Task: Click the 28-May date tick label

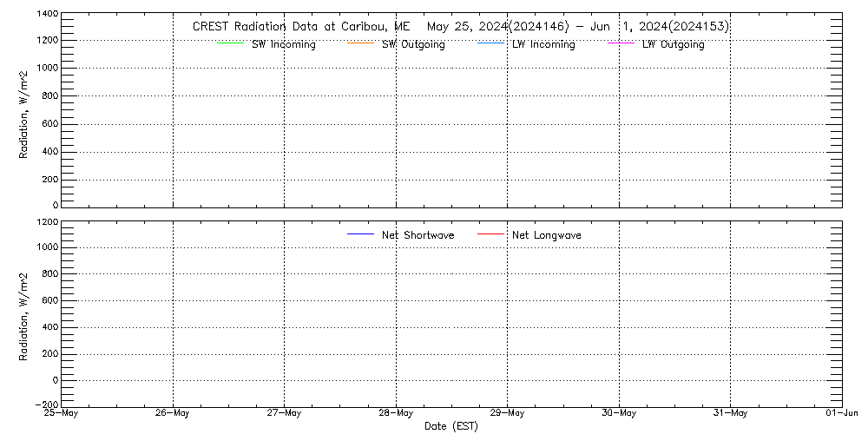Action: tap(396, 414)
